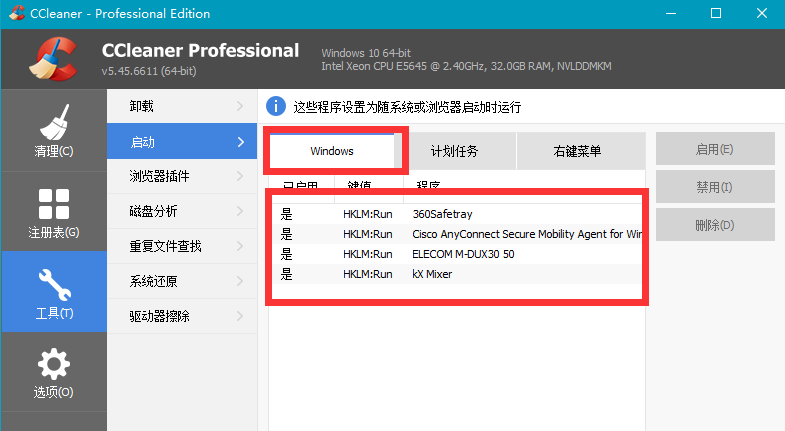Click the 启用(E) enable button
Screen dimensions: 785x431
click(x=715, y=149)
